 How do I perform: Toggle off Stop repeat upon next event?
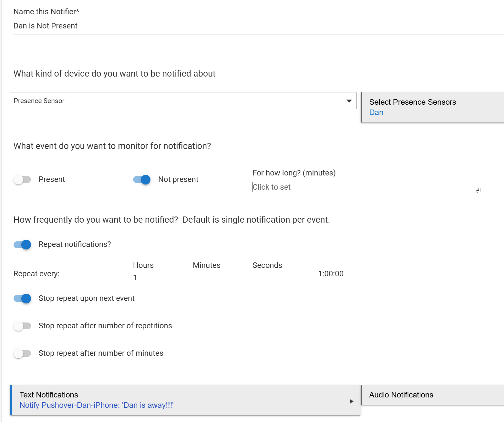tap(22, 299)
